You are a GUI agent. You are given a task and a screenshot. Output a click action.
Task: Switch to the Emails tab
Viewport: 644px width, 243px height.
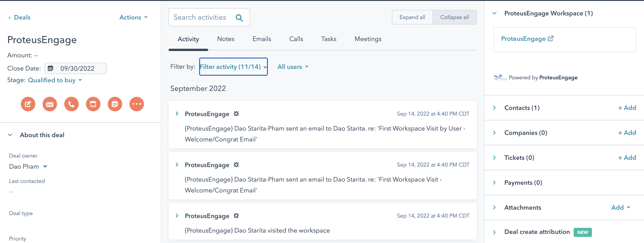pos(262,39)
